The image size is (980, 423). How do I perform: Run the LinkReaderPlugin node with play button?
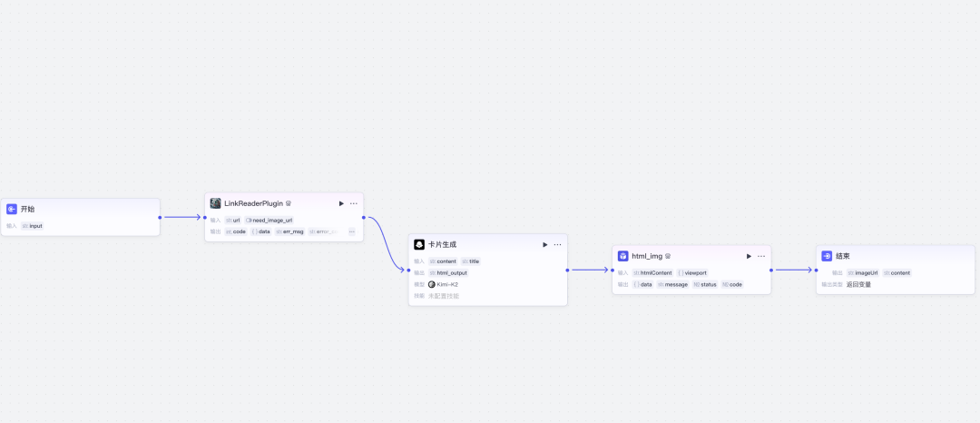coord(341,203)
